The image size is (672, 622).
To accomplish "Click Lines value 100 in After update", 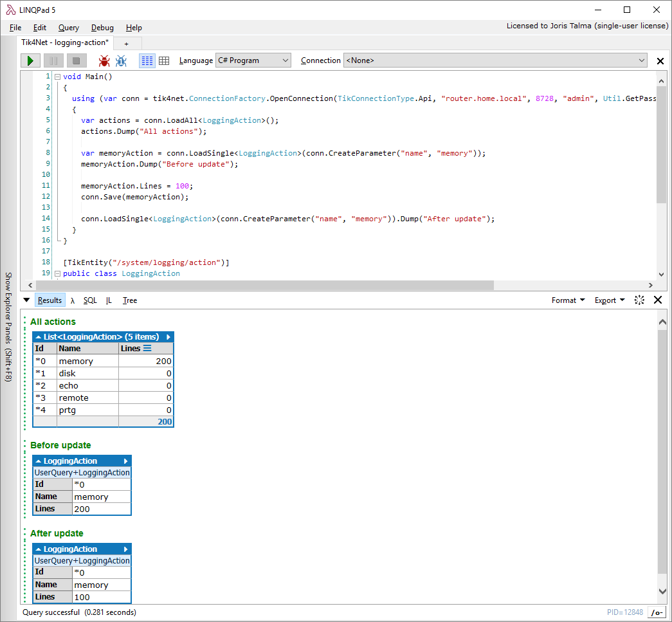I will pyautogui.click(x=82, y=597).
